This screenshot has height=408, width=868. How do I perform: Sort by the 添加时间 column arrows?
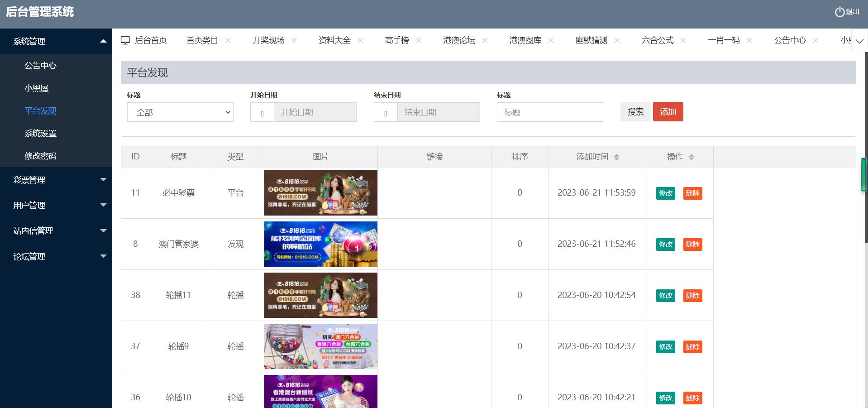616,157
